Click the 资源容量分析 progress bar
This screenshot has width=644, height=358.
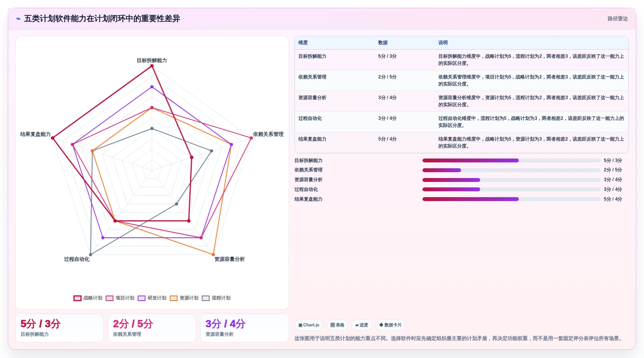pyautogui.click(x=511, y=180)
